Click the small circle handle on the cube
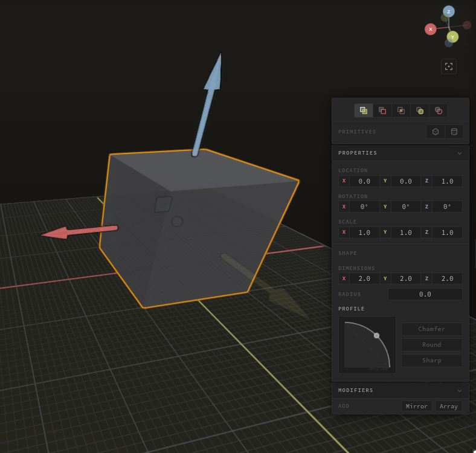476x453 pixels. [x=177, y=222]
